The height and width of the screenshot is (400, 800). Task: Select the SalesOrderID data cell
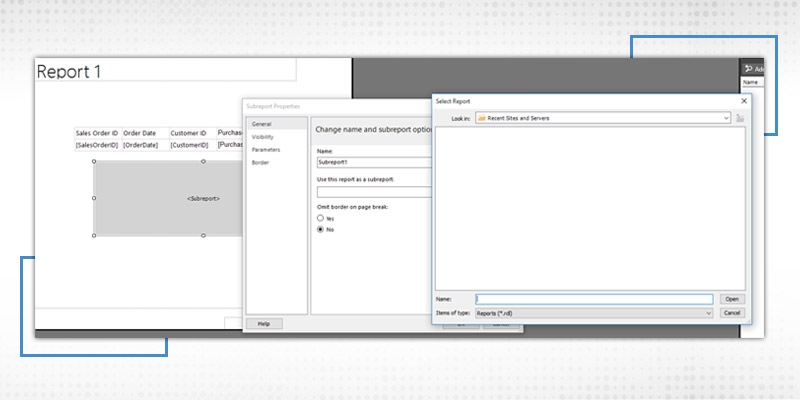click(97, 145)
